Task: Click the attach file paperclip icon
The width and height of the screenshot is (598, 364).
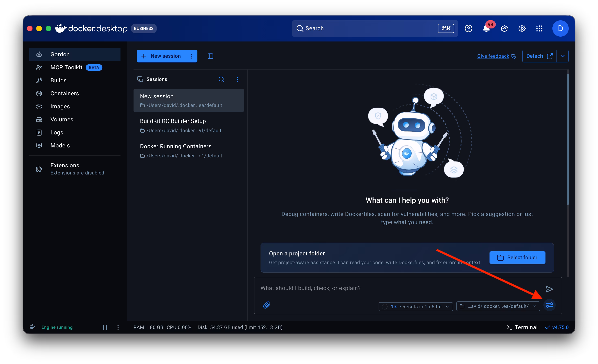Action: [267, 305]
